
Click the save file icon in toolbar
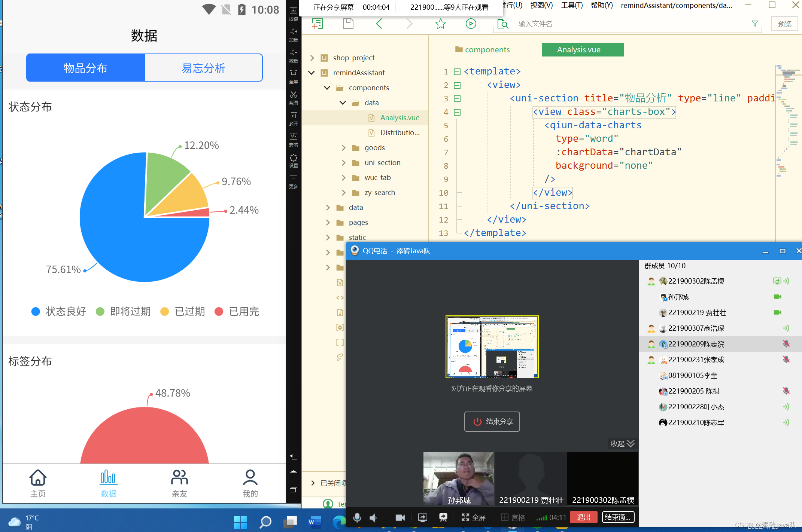coord(348,24)
